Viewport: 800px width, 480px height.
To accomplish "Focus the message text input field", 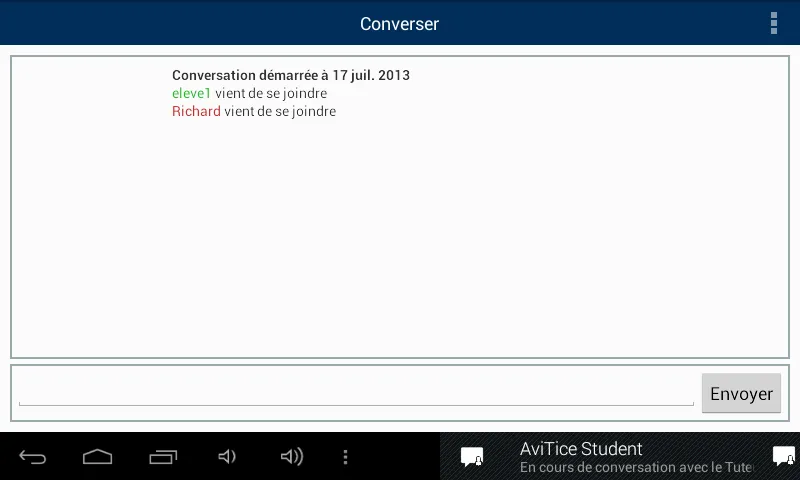I will 356,392.
